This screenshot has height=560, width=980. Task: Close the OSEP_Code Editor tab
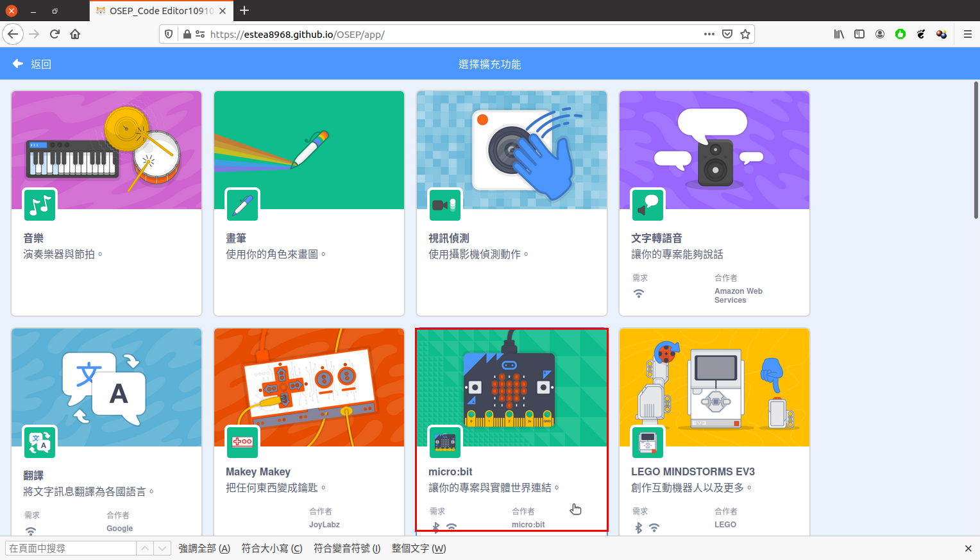(223, 11)
